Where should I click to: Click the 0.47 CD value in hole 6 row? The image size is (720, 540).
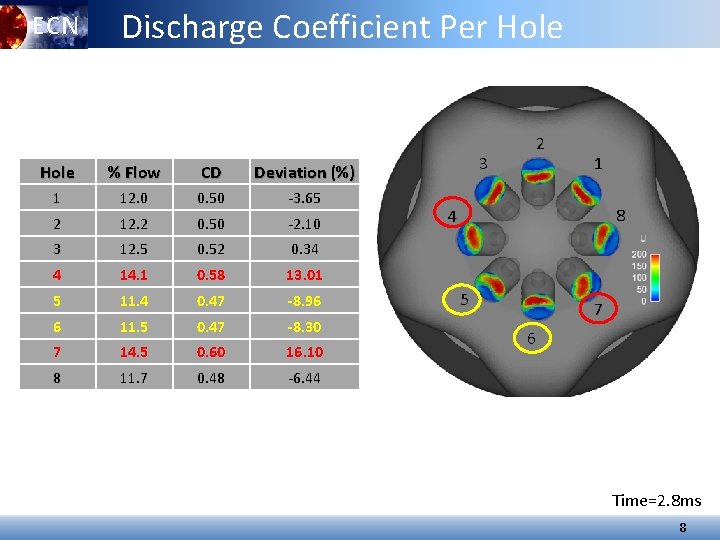[x=211, y=326]
